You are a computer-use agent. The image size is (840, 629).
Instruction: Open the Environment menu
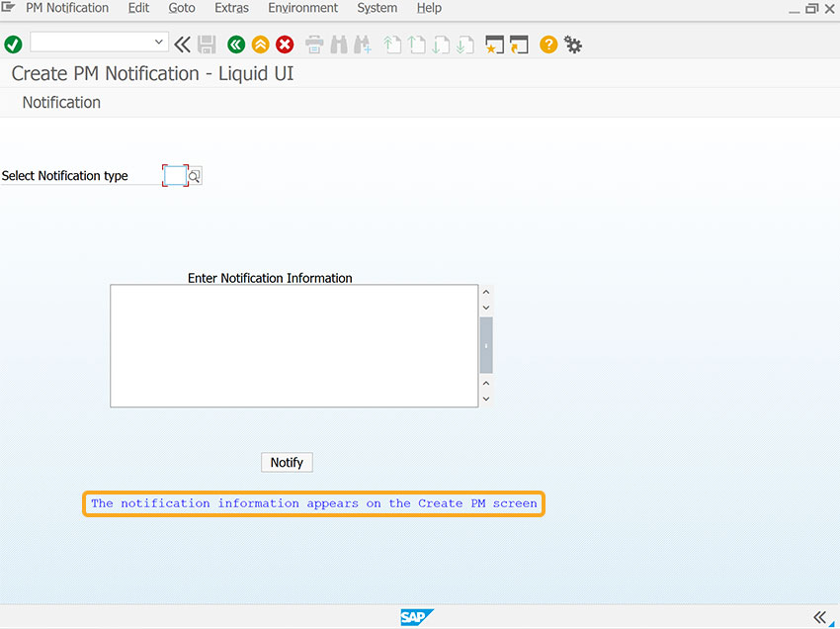click(302, 8)
